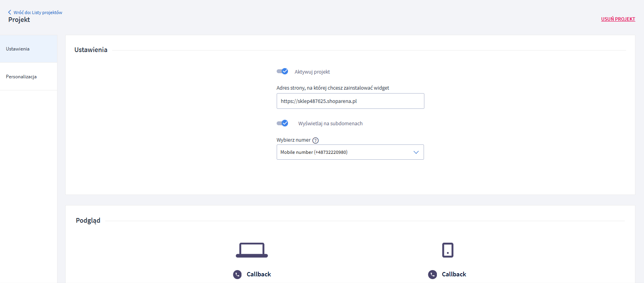Click the phone icon beside the laptop Callback
Viewport: 644px width, 283px height.
[237, 274]
